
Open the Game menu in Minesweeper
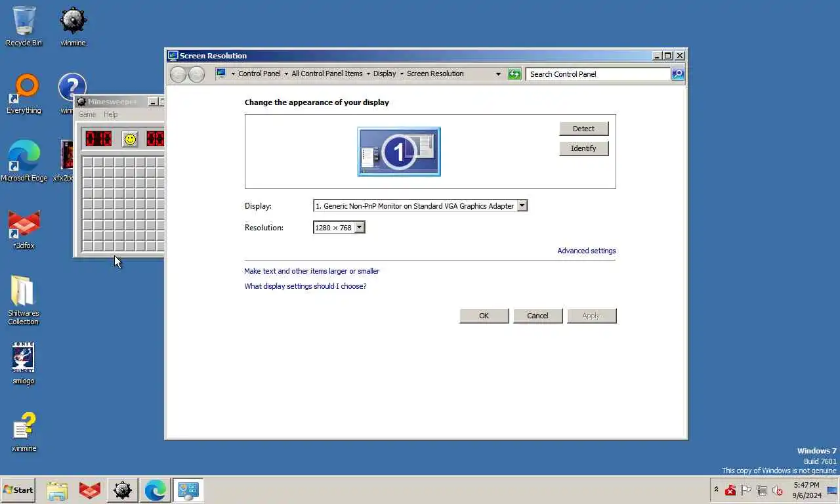[x=87, y=115]
